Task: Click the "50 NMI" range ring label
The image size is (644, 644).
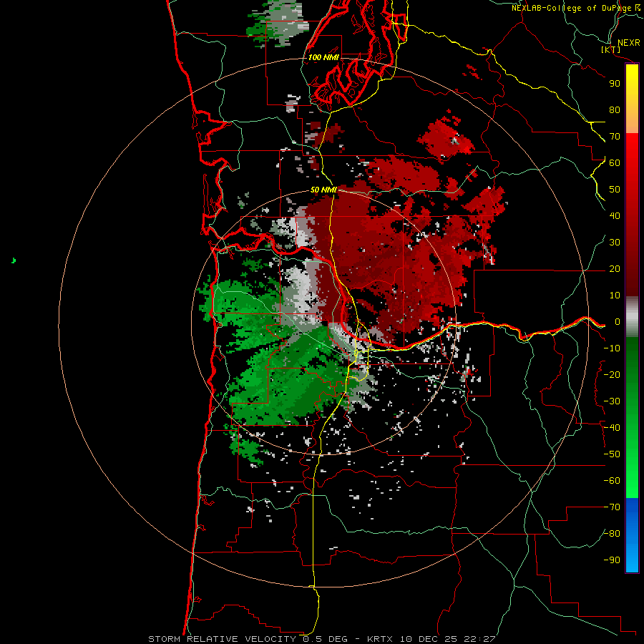Action: tap(323, 190)
